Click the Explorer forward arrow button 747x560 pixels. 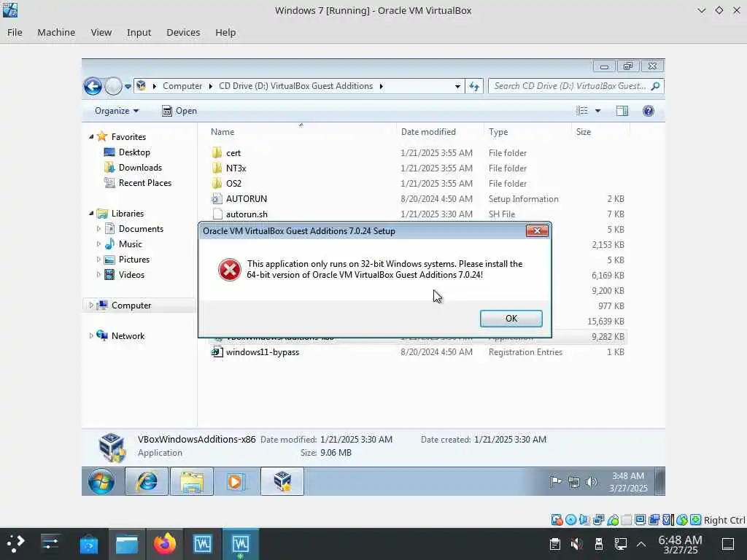[113, 87]
